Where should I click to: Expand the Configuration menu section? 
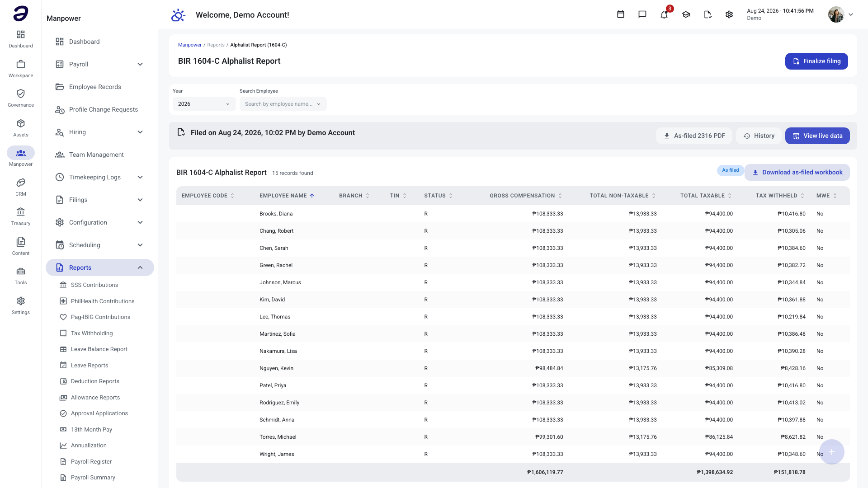[100, 222]
